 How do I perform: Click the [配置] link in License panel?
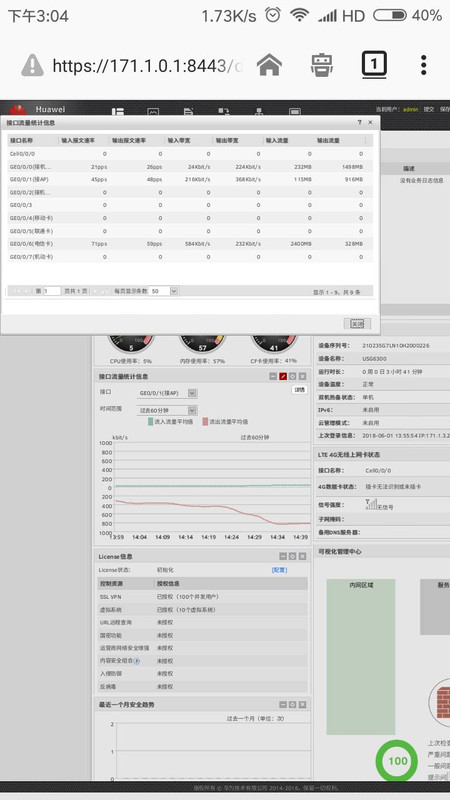click(x=279, y=570)
